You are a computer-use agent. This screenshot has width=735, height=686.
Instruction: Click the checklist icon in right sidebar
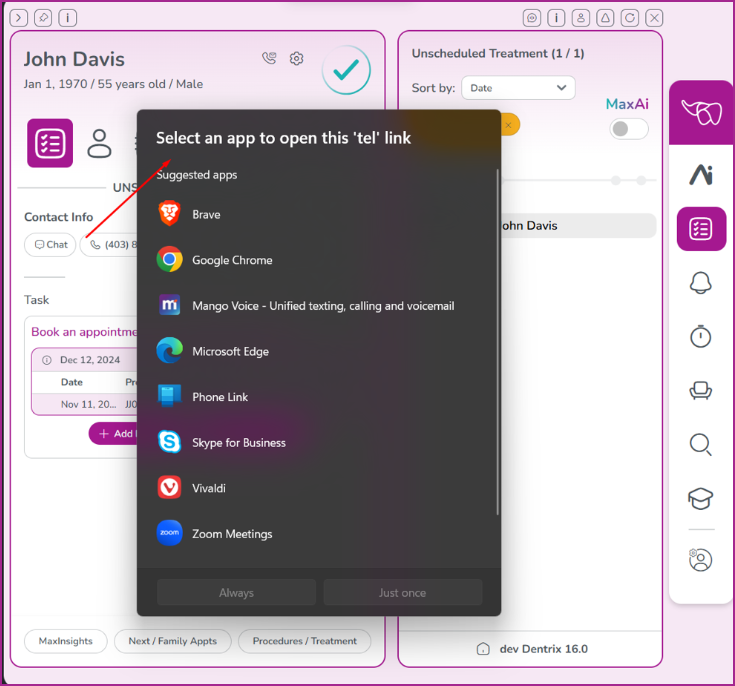coord(701,229)
